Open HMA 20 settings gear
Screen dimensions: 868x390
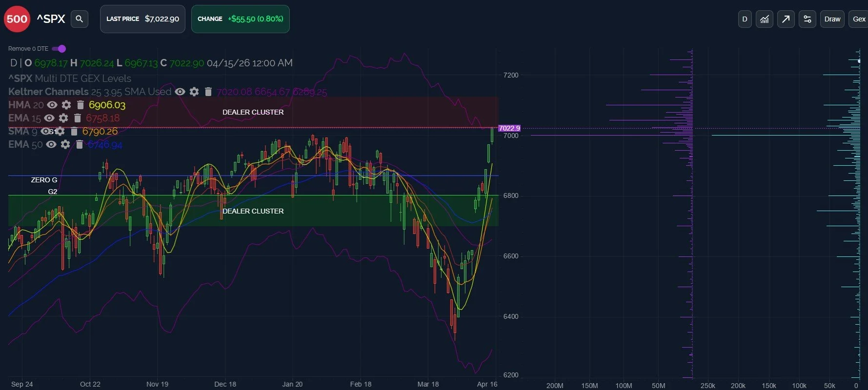click(66, 105)
